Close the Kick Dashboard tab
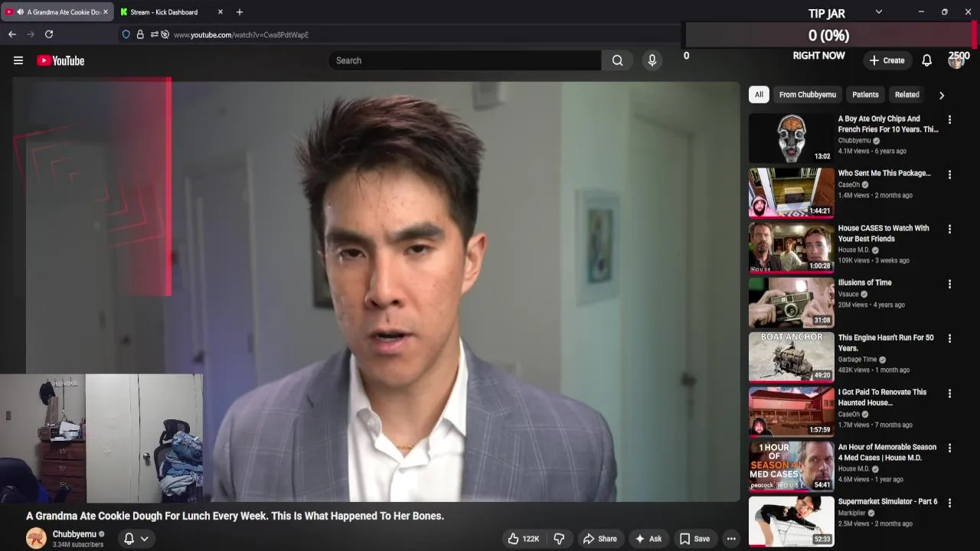The height and width of the screenshot is (551, 980). coord(220,12)
